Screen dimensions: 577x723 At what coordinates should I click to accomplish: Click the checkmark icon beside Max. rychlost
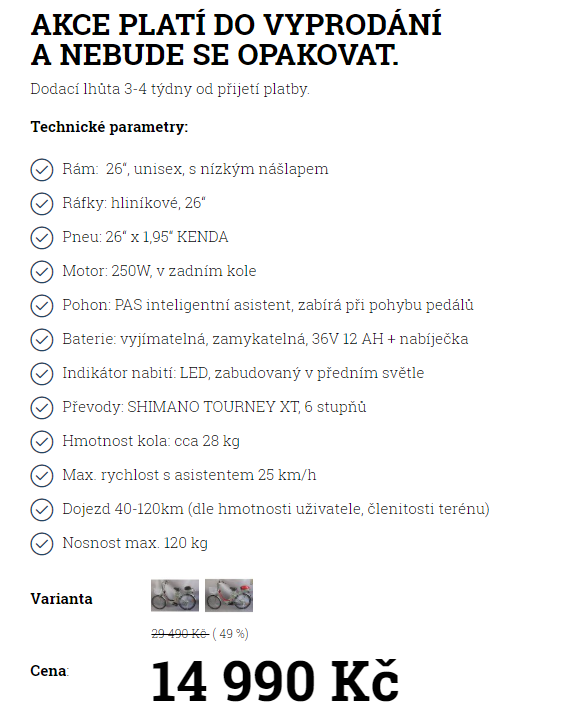click(x=42, y=476)
